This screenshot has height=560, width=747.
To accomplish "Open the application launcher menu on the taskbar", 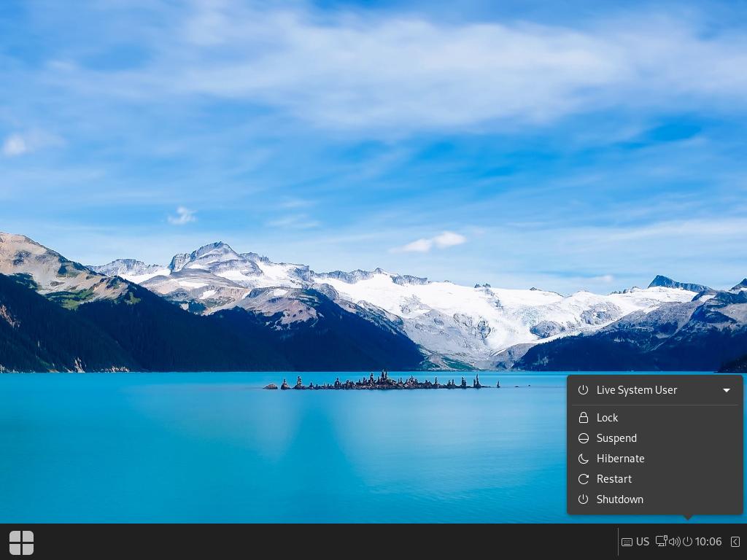I will click(21, 542).
